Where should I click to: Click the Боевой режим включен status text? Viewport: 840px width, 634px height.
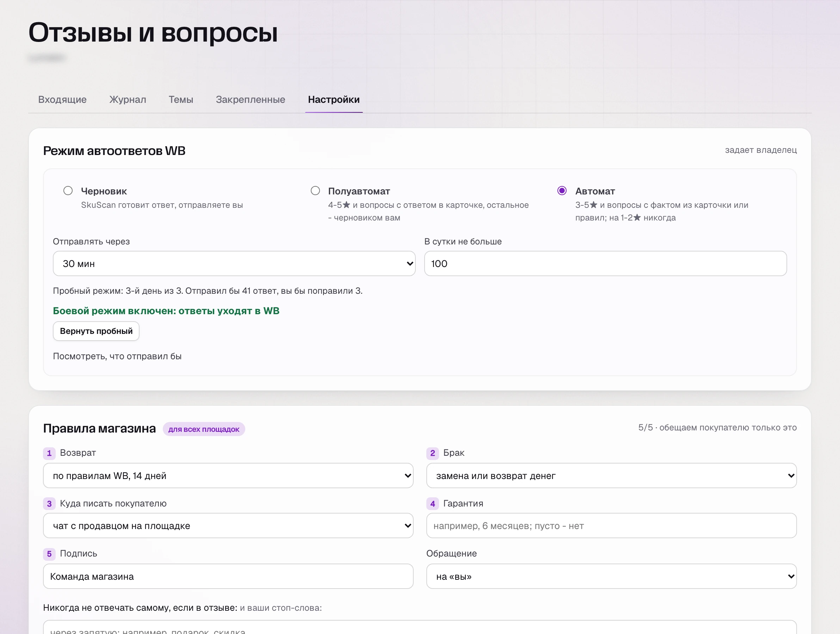[166, 311]
